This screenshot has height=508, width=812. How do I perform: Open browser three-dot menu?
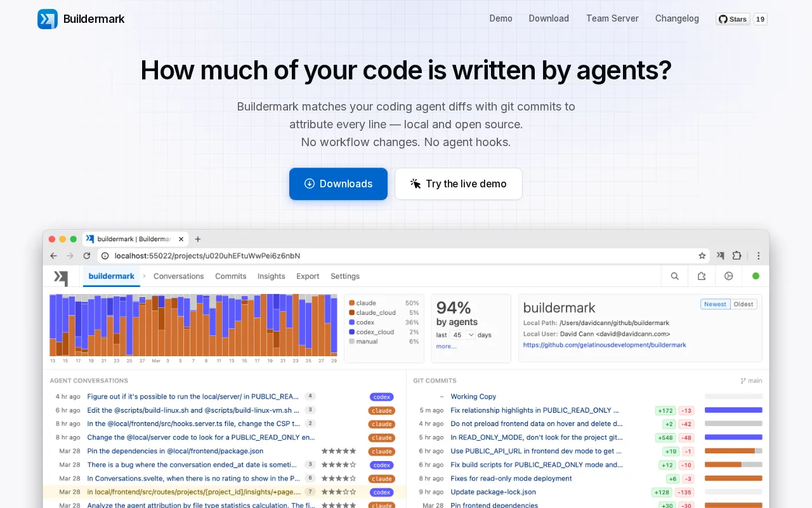[x=758, y=256]
